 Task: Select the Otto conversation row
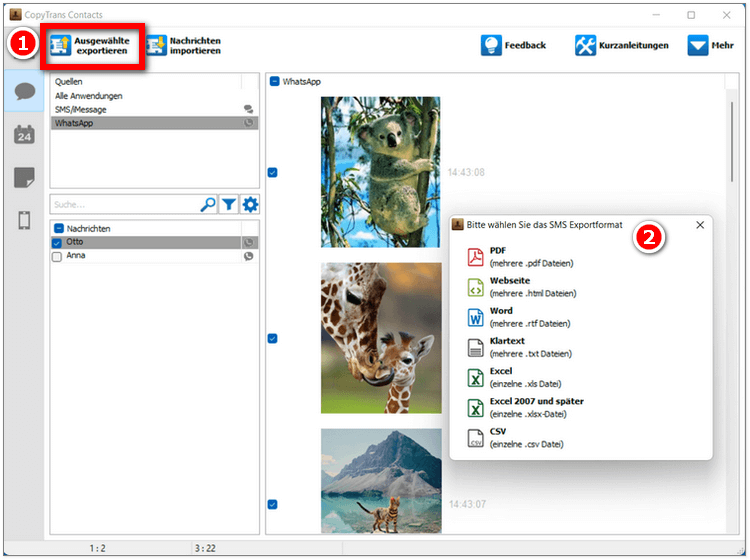click(x=154, y=242)
